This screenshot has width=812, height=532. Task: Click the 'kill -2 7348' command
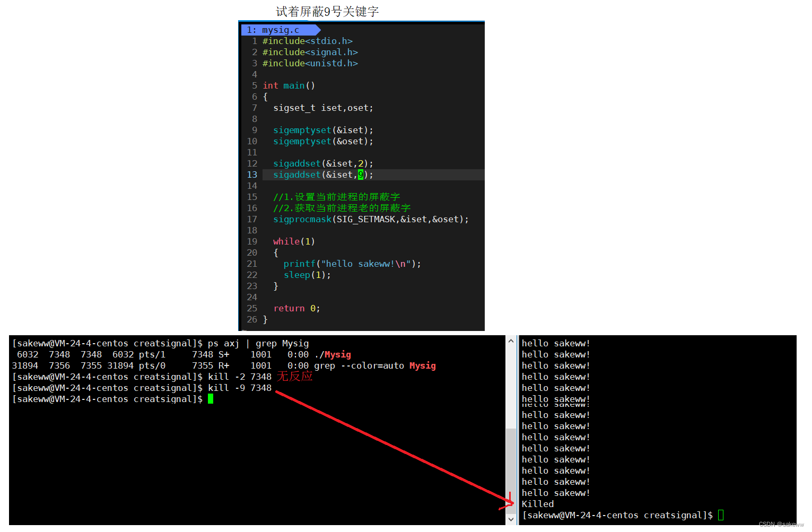[240, 377]
